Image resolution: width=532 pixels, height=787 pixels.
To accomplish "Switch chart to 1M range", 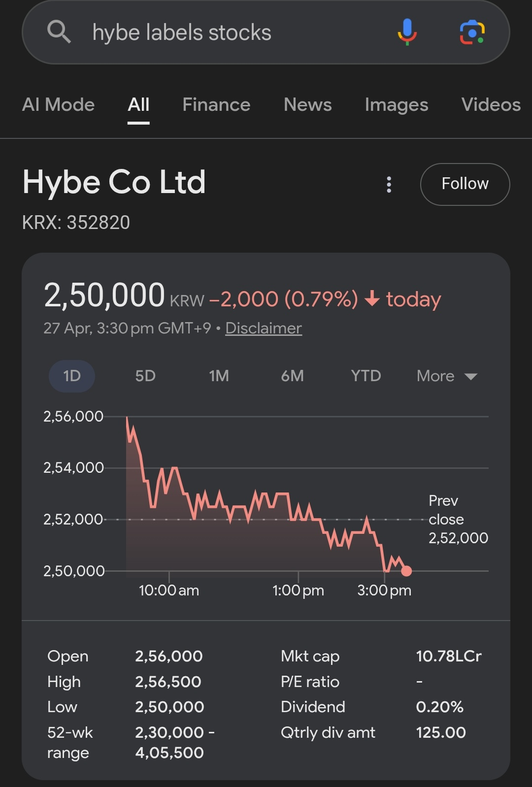I will point(219,376).
